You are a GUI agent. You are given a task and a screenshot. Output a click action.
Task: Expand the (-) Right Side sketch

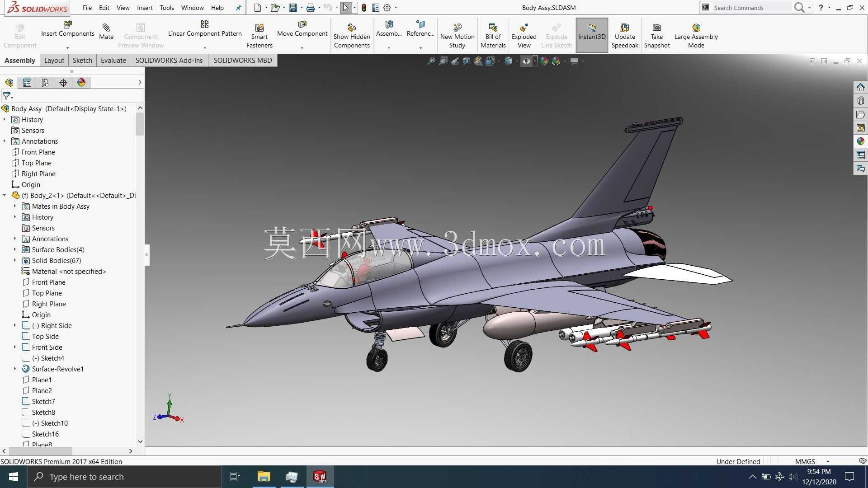(15, 325)
